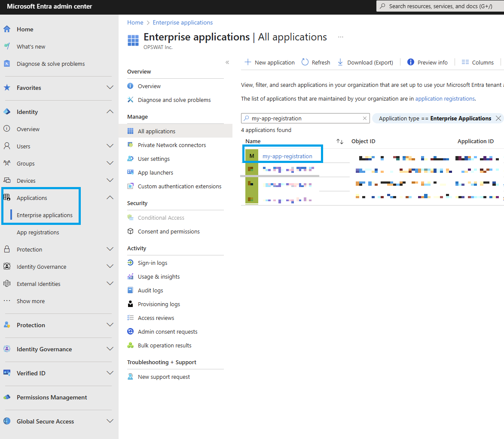Viewport: 504px width, 439px height.
Task: Click the Preview info icon
Action: tap(410, 62)
